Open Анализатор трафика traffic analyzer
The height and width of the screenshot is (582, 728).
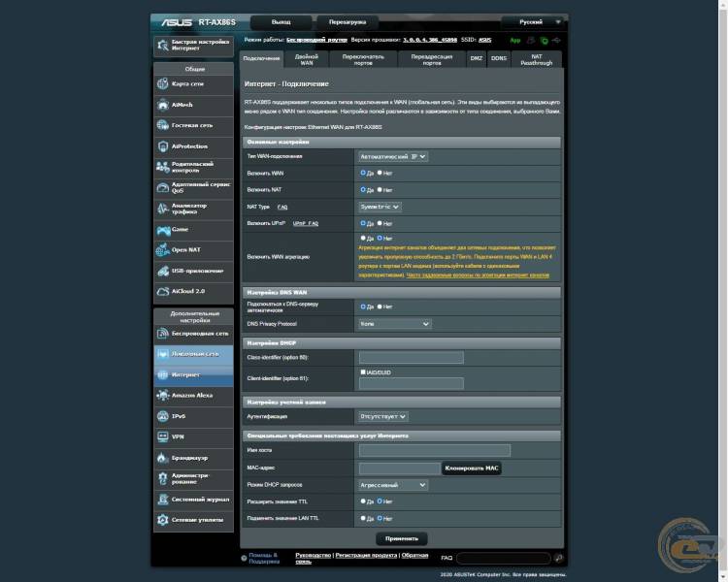[193, 209]
